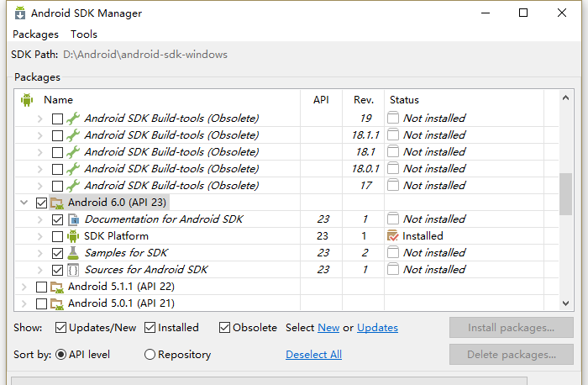
Task: Click the Deselect All link
Action: pyautogui.click(x=313, y=354)
